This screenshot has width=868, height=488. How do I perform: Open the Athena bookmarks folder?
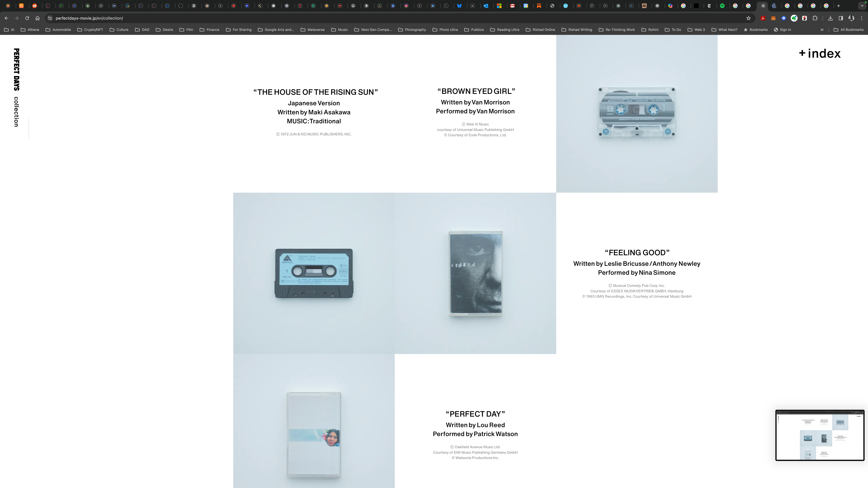(x=30, y=30)
